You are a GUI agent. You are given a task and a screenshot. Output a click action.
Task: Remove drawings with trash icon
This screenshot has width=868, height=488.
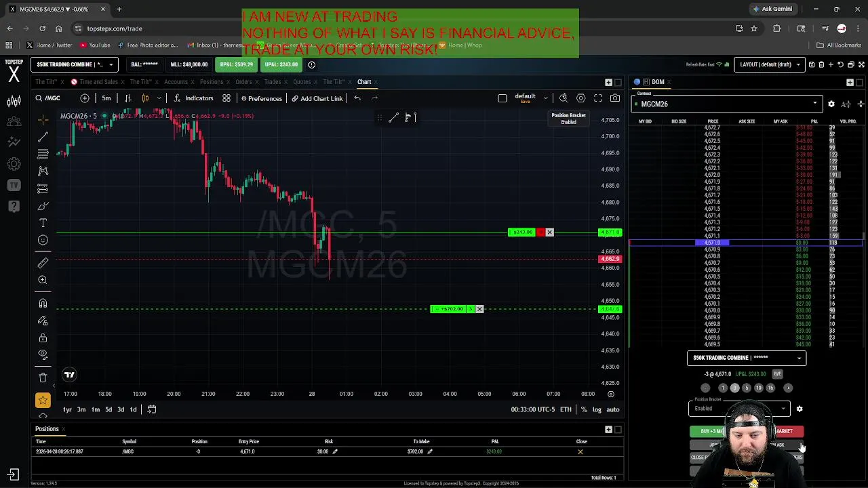(43, 378)
